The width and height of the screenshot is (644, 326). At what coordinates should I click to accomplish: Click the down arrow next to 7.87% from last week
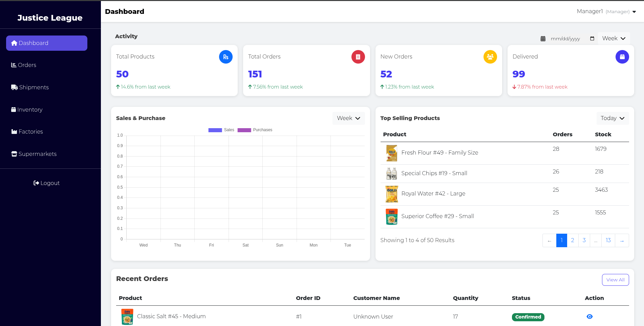(514, 87)
